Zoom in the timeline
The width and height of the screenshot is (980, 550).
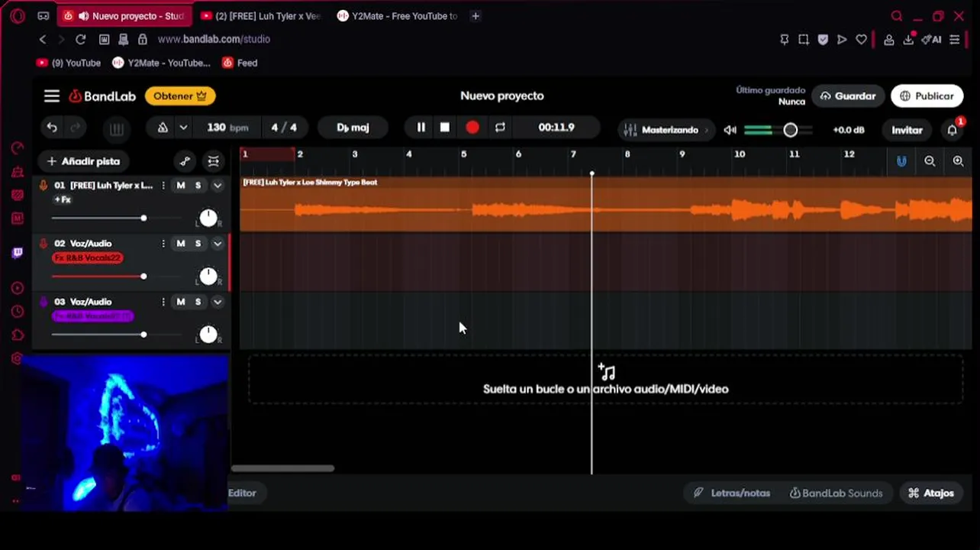tap(958, 161)
